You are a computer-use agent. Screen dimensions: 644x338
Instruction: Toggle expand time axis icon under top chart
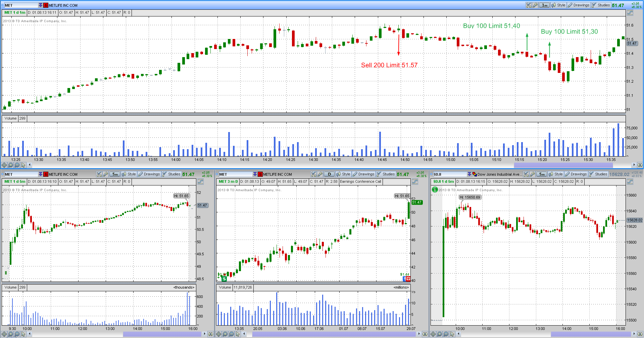click(640, 165)
